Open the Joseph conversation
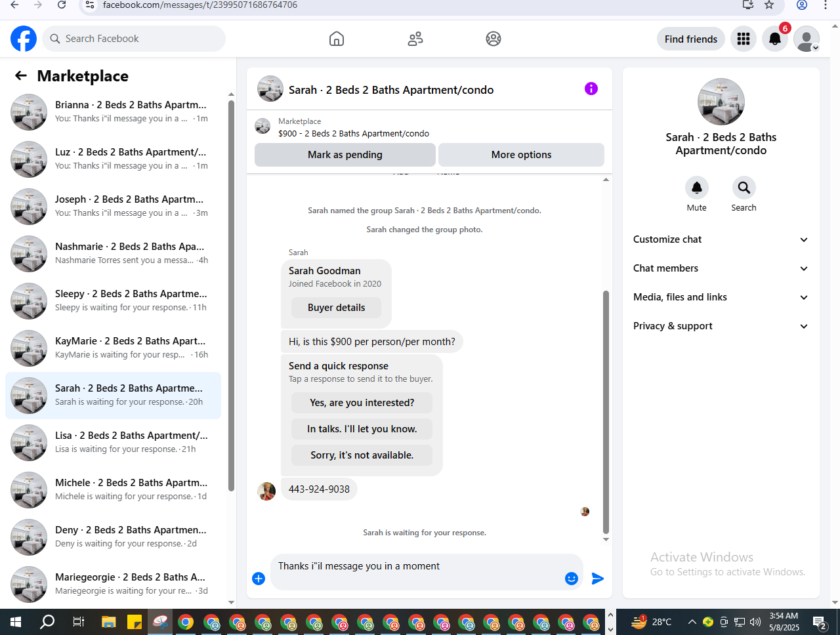The image size is (840, 635). [113, 207]
